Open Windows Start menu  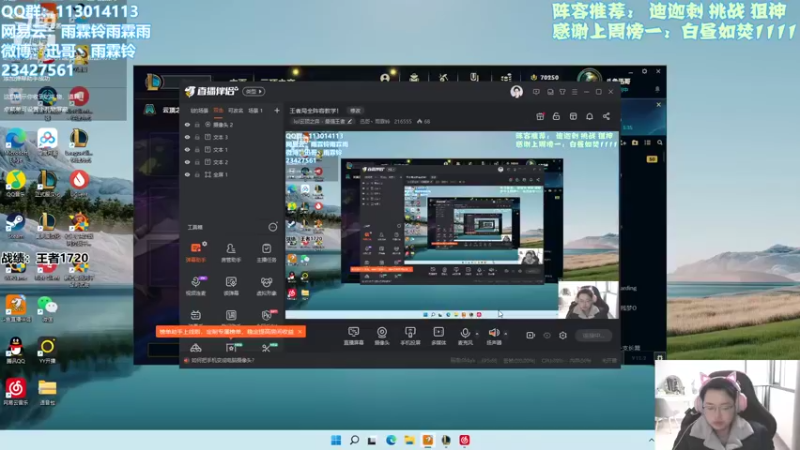(336, 440)
